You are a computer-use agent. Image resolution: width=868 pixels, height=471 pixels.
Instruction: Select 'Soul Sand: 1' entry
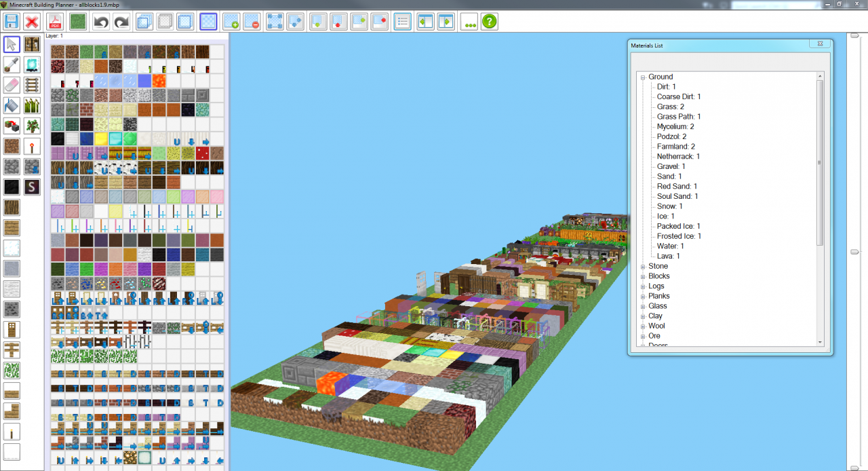[x=677, y=196]
